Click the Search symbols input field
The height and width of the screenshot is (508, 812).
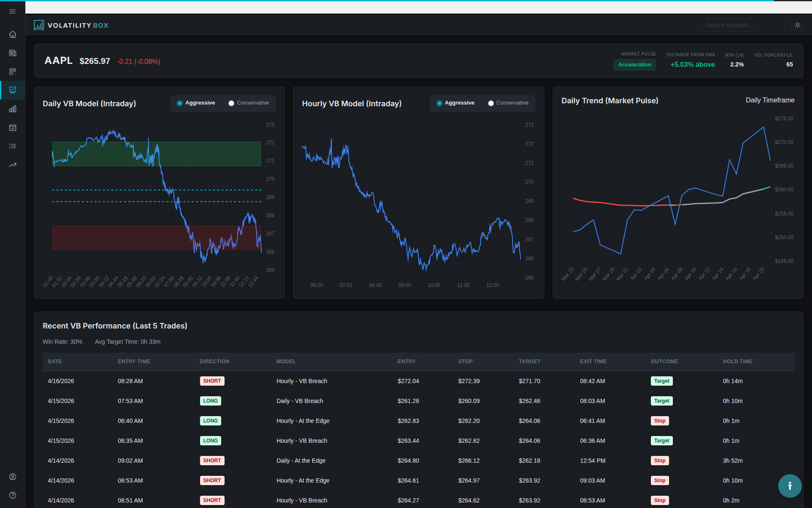(x=743, y=25)
